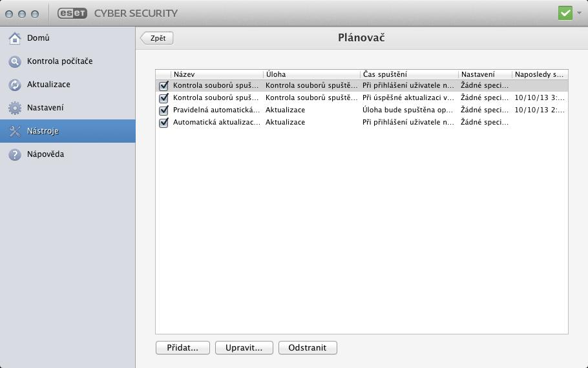588x368 pixels.
Task: Expand the dropdown arrow beside status icon
Action: (580, 13)
